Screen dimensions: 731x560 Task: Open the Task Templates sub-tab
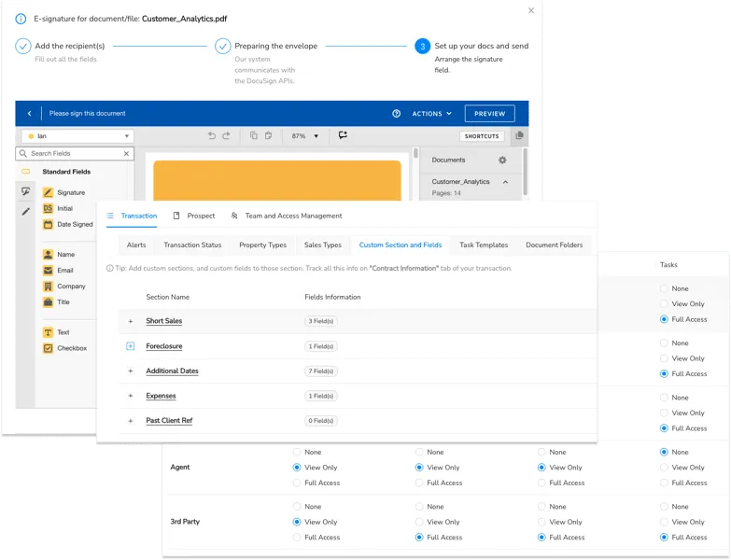tap(484, 245)
